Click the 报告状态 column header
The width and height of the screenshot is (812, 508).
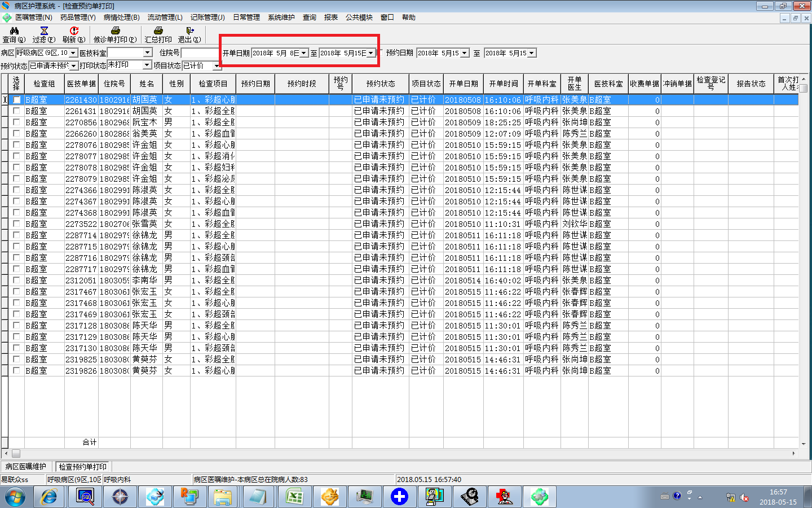[751, 84]
